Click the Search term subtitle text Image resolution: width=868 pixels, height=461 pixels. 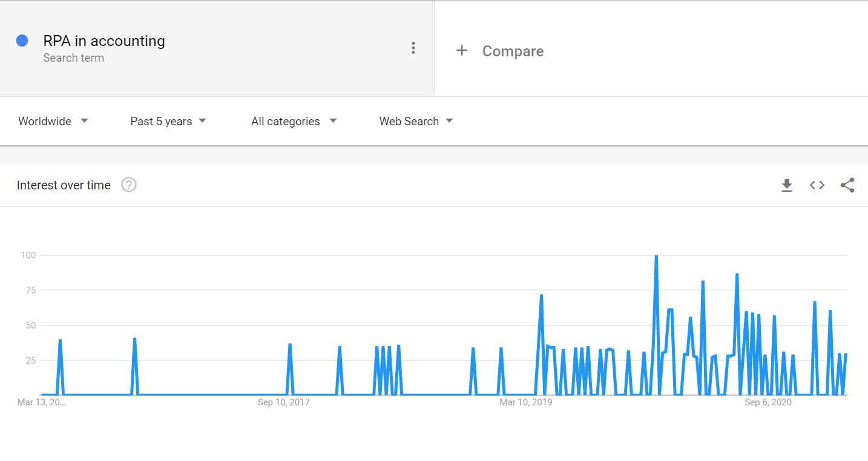point(74,58)
